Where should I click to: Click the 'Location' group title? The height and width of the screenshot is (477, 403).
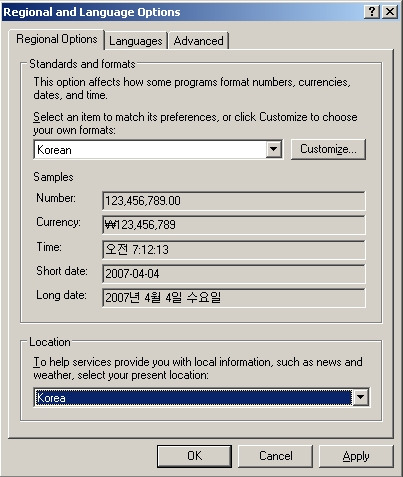50,342
